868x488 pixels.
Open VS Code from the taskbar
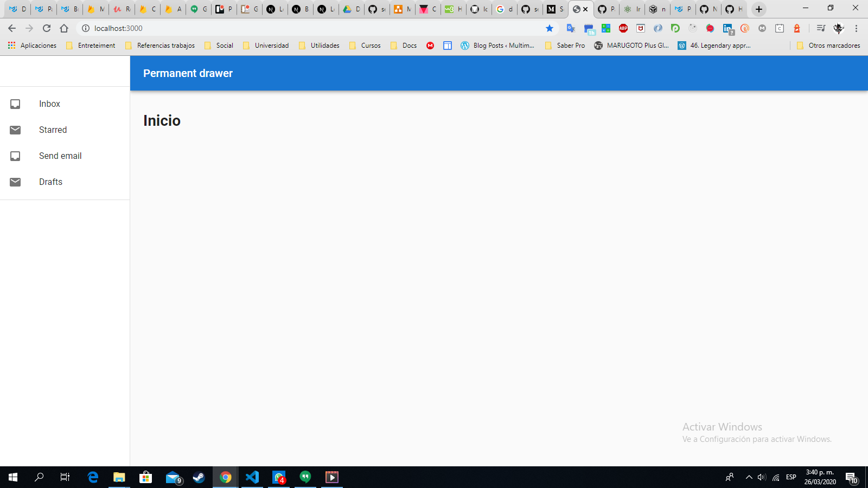click(252, 477)
